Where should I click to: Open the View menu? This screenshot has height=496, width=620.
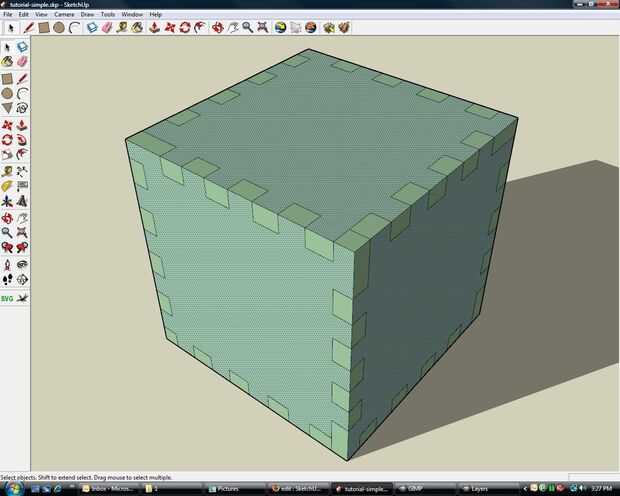41,15
